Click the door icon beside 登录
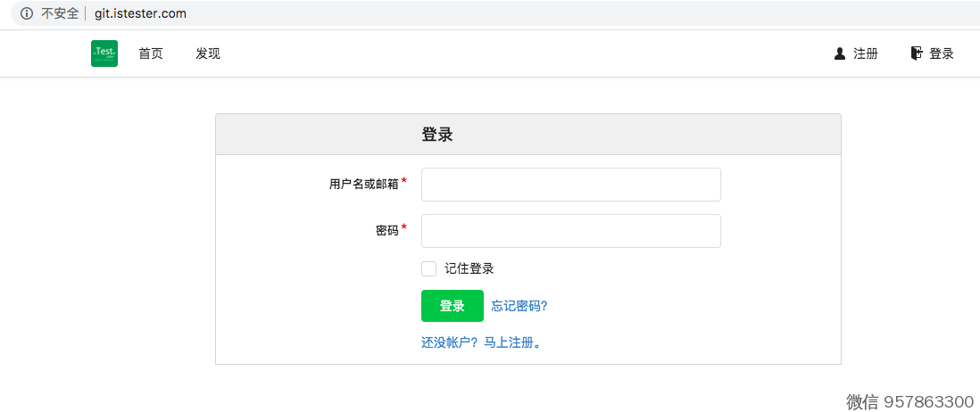The image size is (980, 412). point(916,54)
